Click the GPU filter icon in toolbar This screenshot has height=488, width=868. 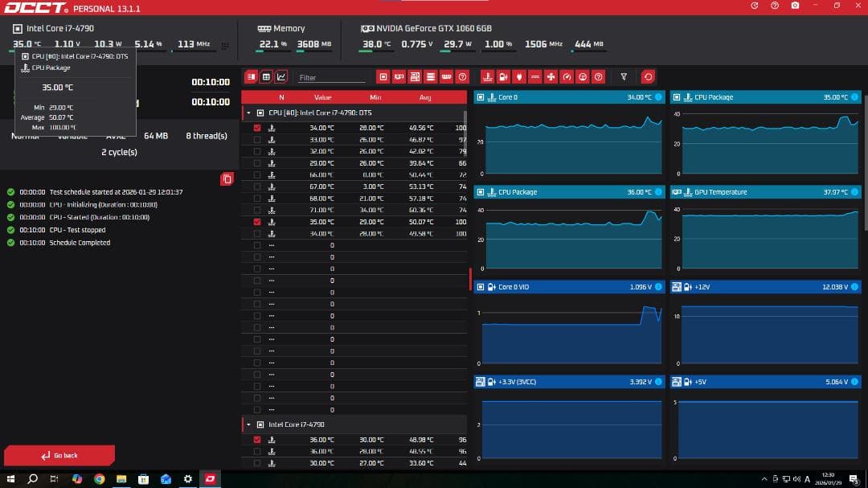click(399, 77)
